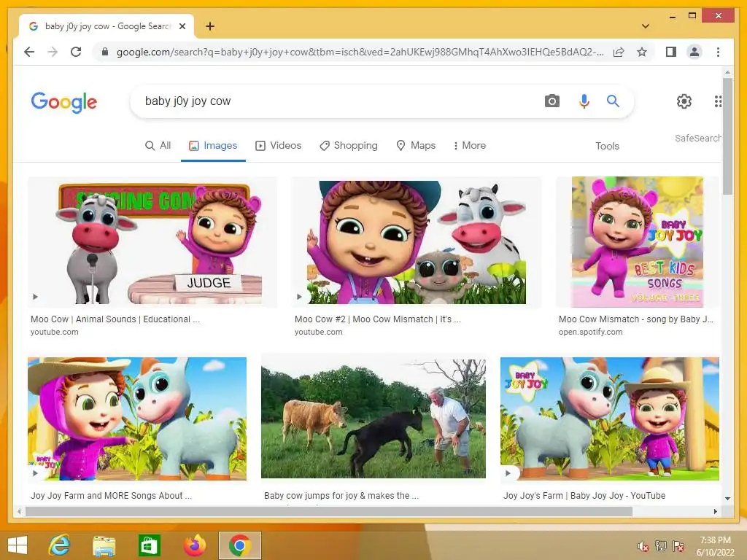747x560 pixels.
Task: Click inside the search box text
Action: coord(187,101)
